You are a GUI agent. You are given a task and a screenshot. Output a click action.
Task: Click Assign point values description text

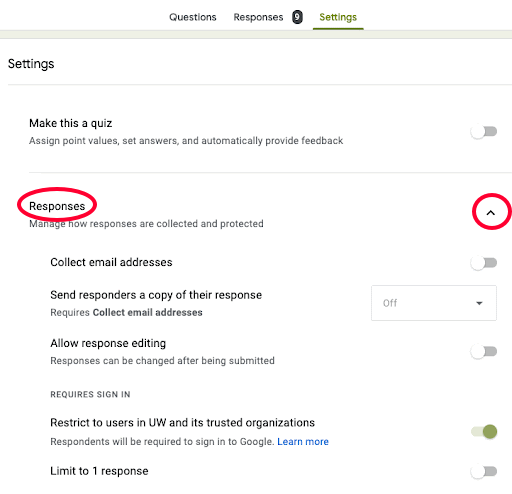[186, 141]
